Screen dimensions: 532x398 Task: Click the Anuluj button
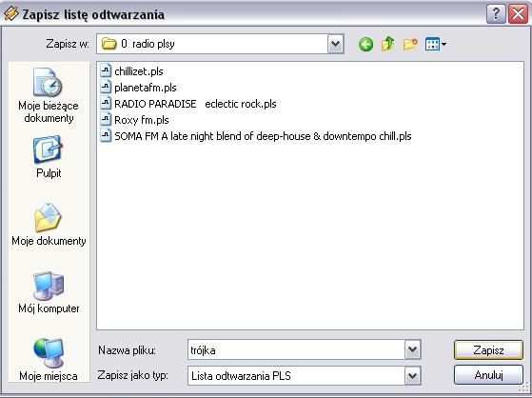coord(488,375)
